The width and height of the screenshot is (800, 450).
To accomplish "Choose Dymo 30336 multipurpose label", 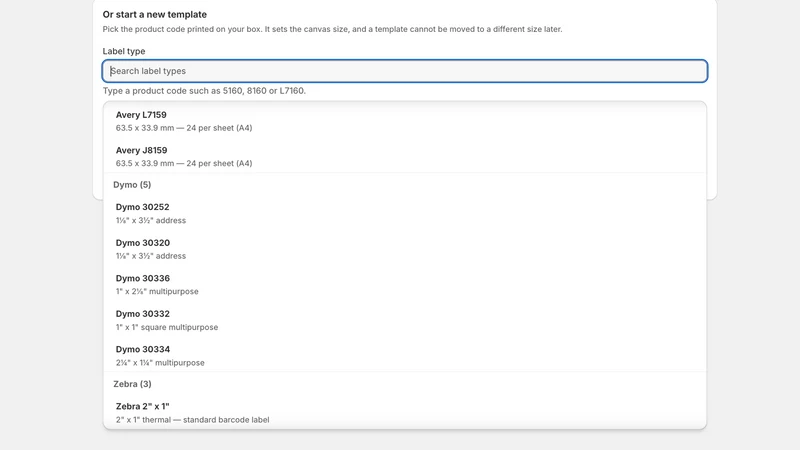I will pos(405,285).
